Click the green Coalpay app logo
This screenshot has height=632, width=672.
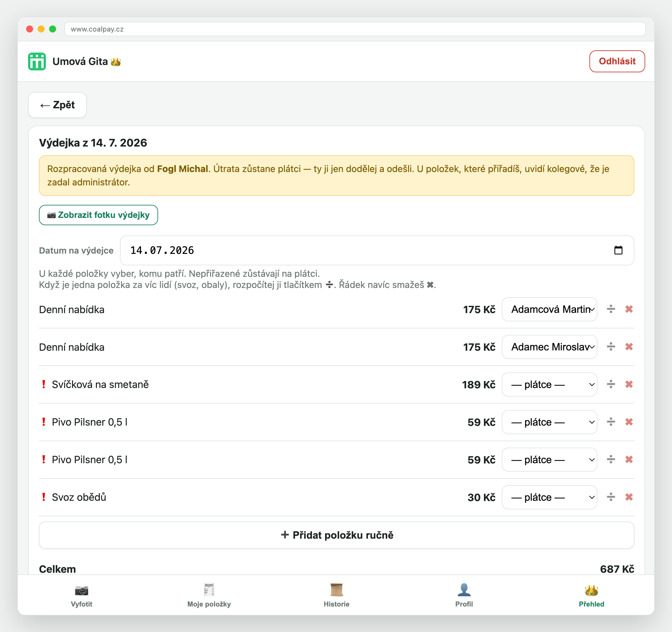[37, 61]
